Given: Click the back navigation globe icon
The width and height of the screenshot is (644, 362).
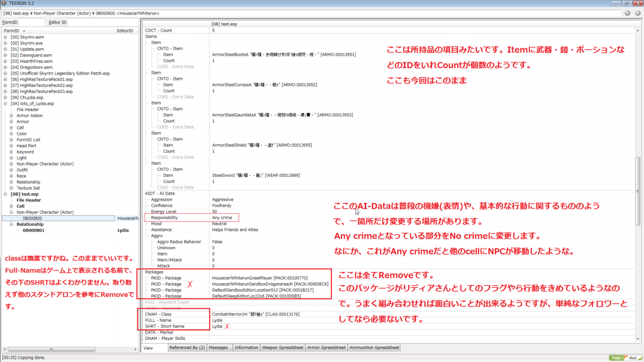Looking at the screenshot, I should pyautogui.click(x=627, y=13).
